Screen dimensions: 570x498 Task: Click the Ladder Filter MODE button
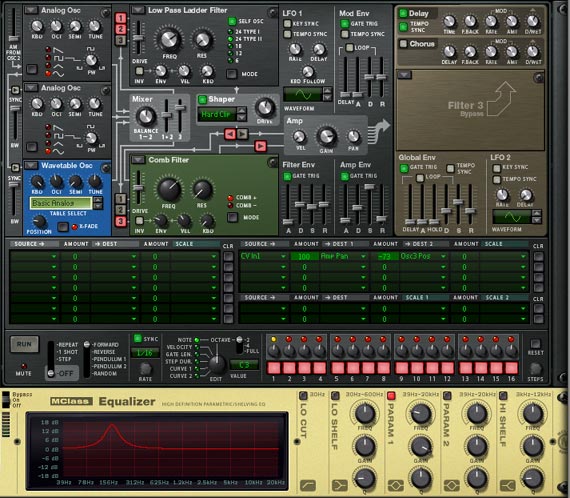click(232, 74)
